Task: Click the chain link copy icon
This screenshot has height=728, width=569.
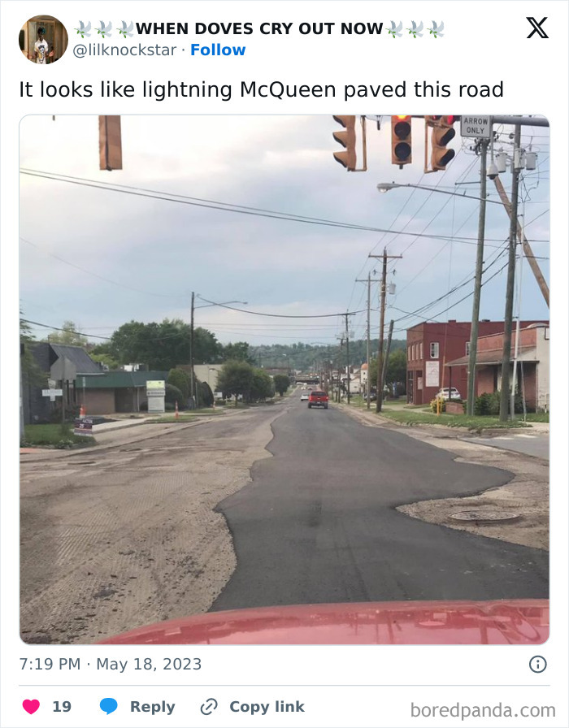Action: [209, 707]
